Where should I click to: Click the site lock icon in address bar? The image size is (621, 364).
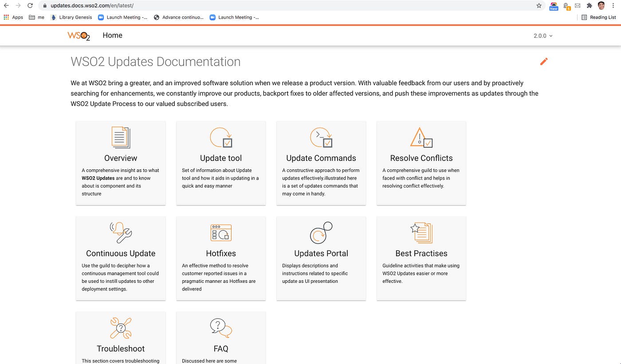coord(45,6)
